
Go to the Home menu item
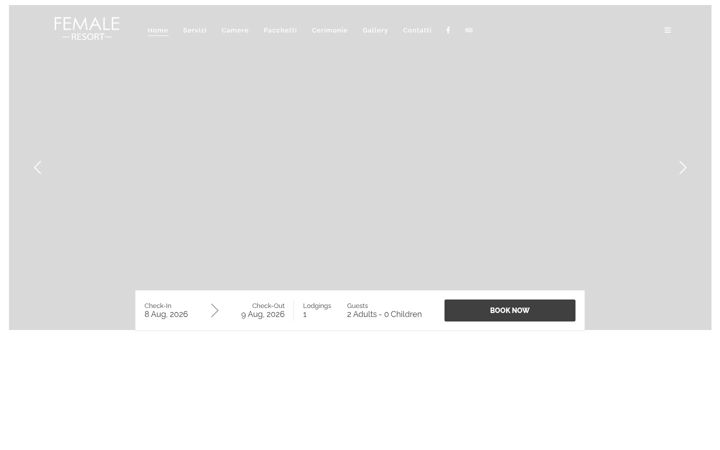158,30
